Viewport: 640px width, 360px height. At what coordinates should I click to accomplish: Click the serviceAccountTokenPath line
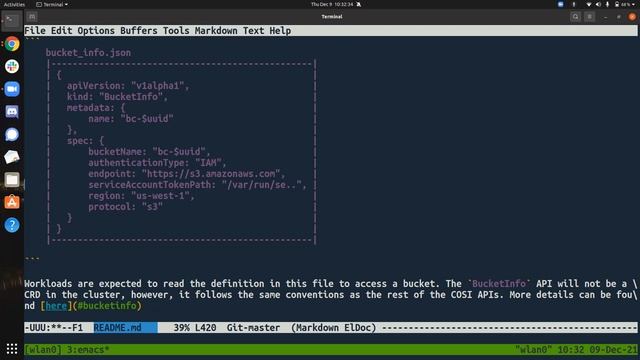[x=198, y=185]
